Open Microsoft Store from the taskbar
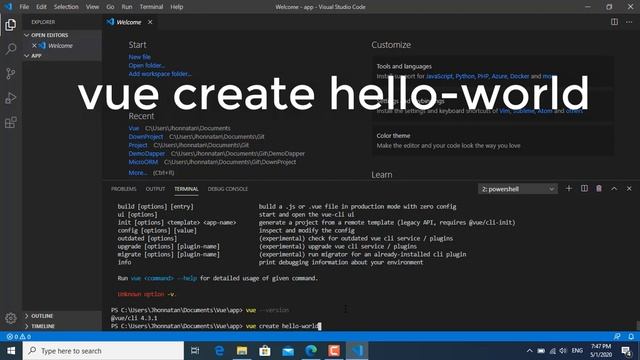 (265, 351)
